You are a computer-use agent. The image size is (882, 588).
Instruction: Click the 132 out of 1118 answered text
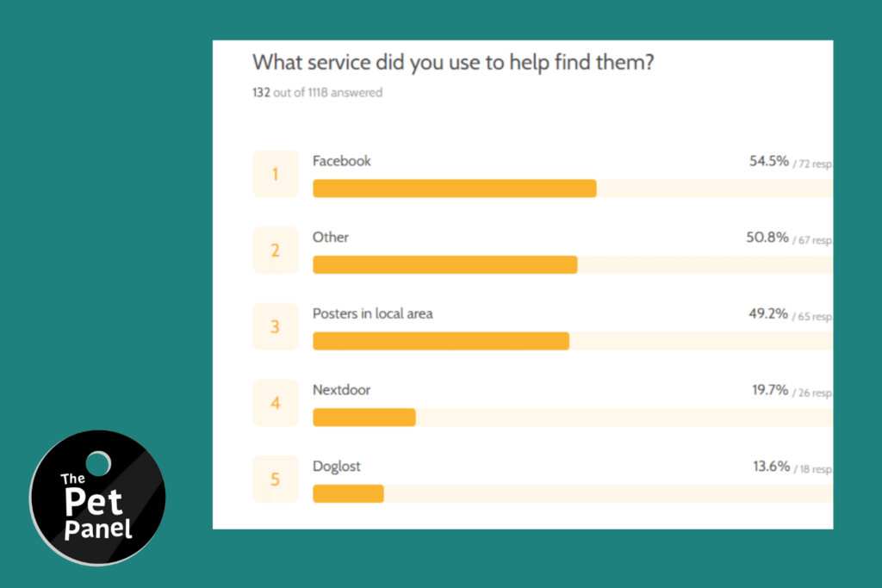tap(317, 93)
